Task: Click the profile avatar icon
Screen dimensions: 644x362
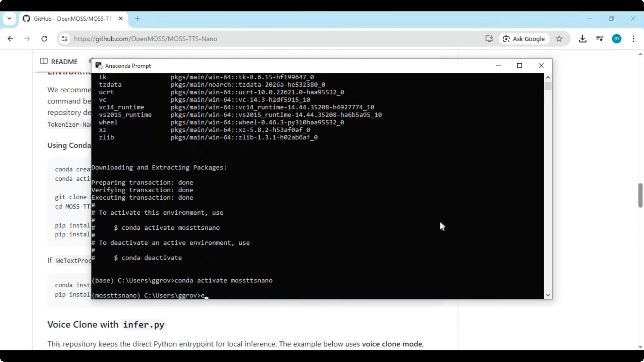Action: (616, 39)
